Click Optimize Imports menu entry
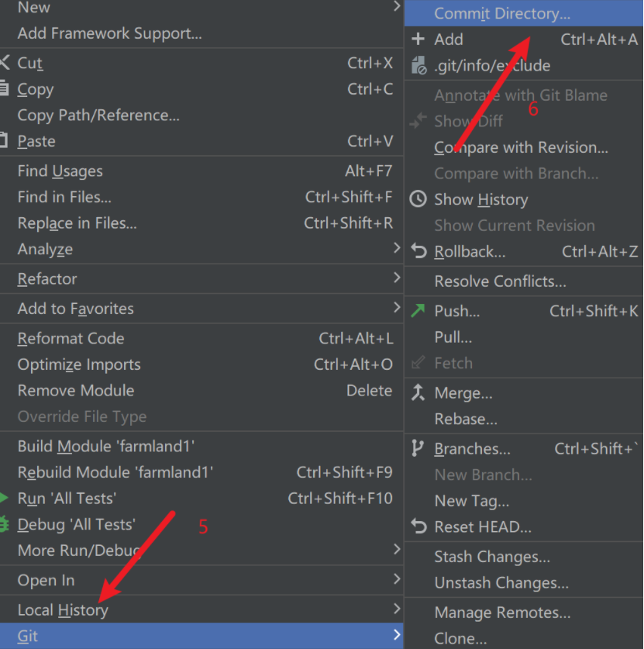Screen dimensions: 644x649 point(79,364)
